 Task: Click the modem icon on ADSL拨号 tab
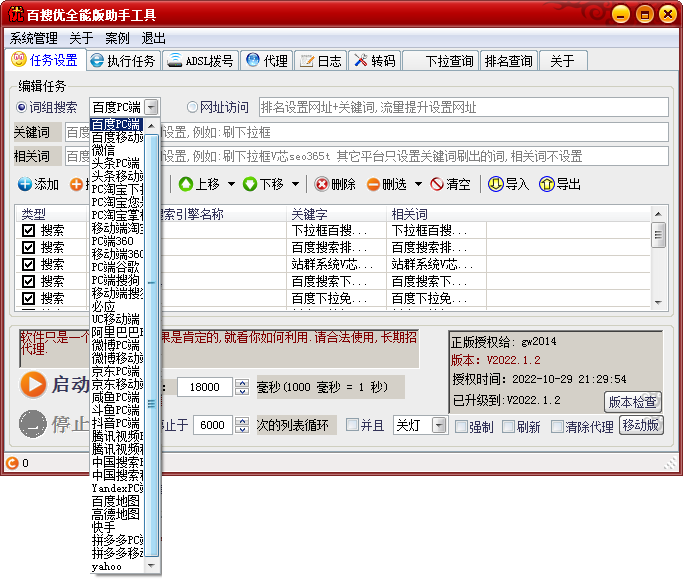pos(175,60)
